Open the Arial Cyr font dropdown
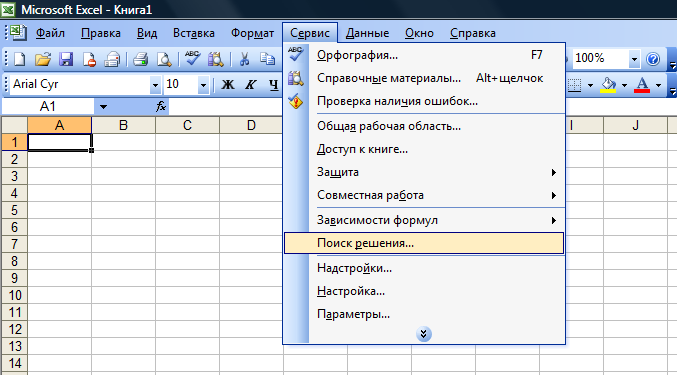677x375 pixels. pos(155,85)
